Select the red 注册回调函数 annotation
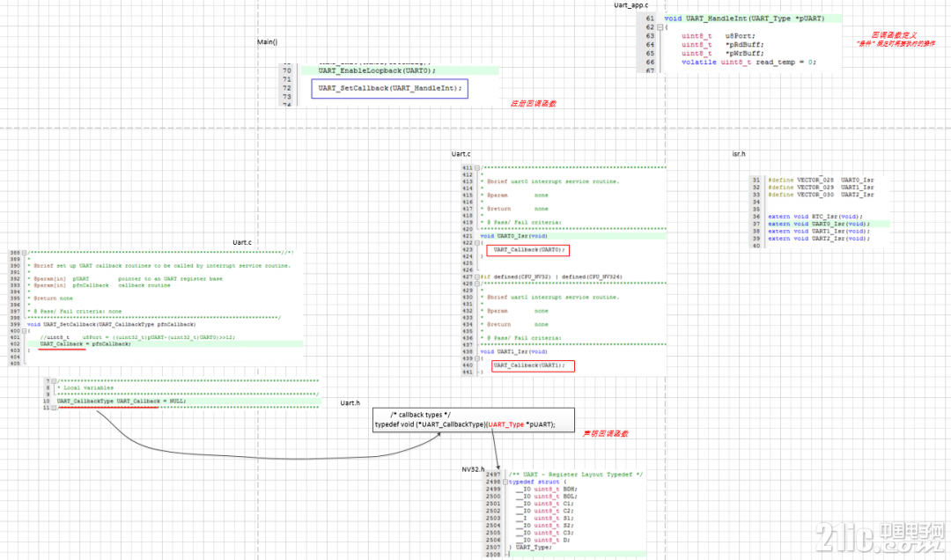This screenshot has width=951, height=560. 533,104
